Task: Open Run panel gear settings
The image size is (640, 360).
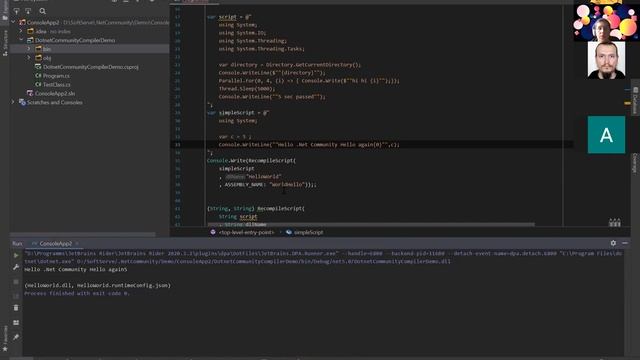Action: click(x=613, y=243)
